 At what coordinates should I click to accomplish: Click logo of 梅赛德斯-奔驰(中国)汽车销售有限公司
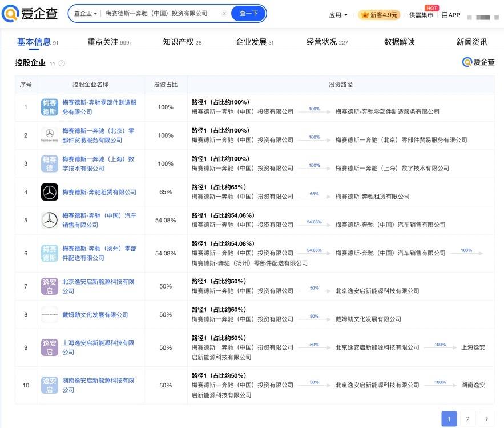[50, 220]
